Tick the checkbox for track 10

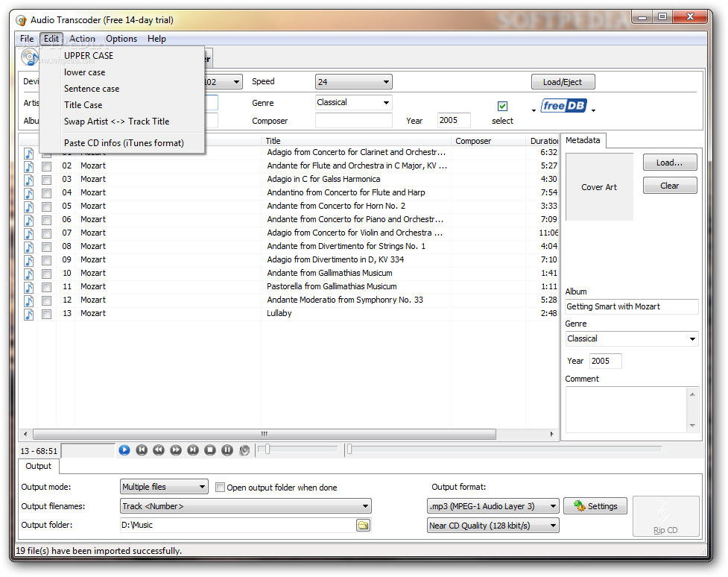[x=46, y=274]
